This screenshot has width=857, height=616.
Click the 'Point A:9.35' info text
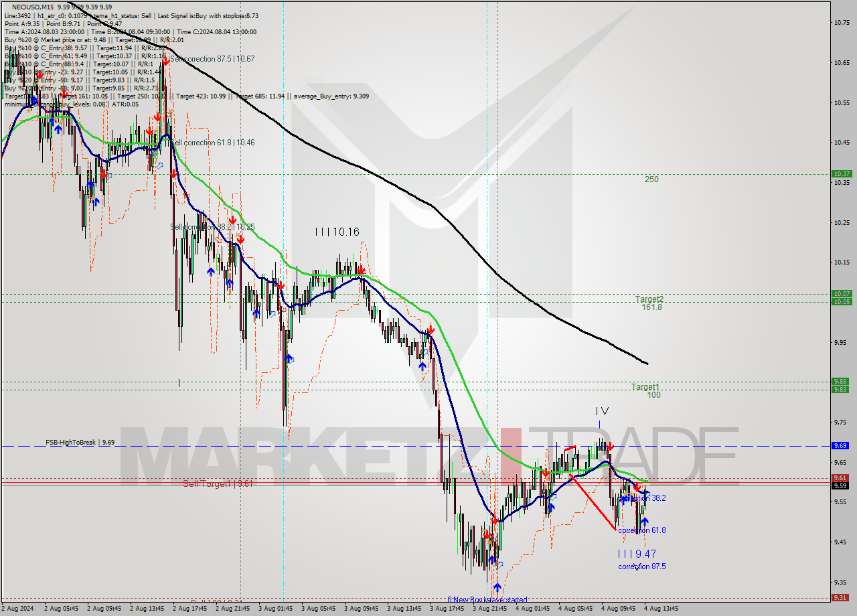pos(22,23)
